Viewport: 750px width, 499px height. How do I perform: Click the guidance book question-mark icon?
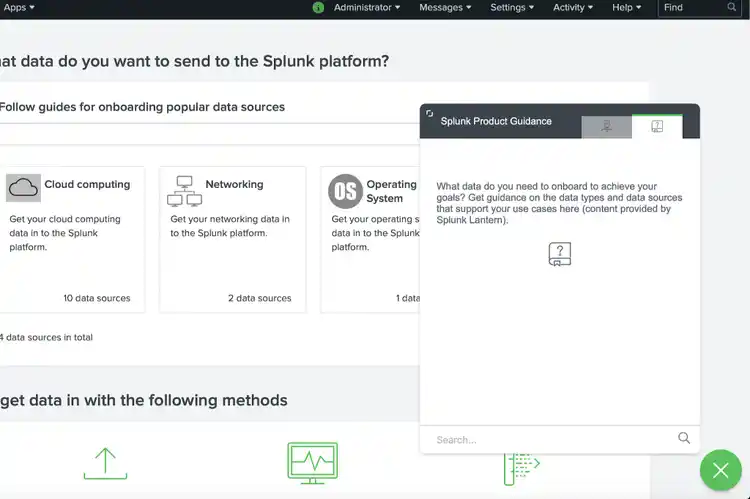[x=560, y=254]
